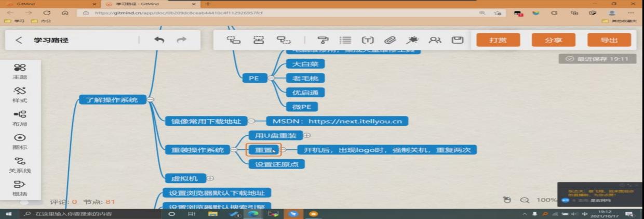Open the 样式 style panel

click(x=20, y=95)
